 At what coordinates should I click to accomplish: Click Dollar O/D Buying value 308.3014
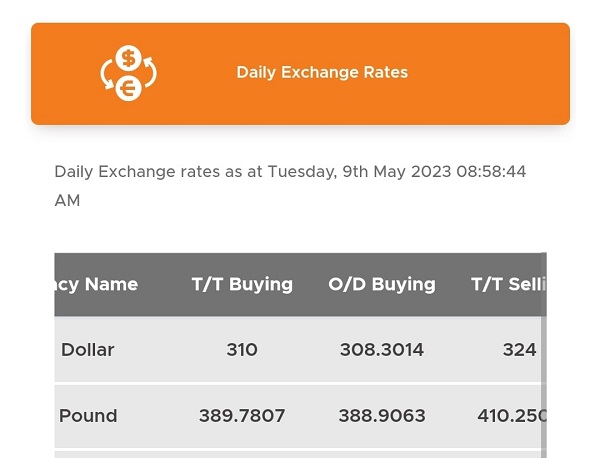(x=382, y=350)
